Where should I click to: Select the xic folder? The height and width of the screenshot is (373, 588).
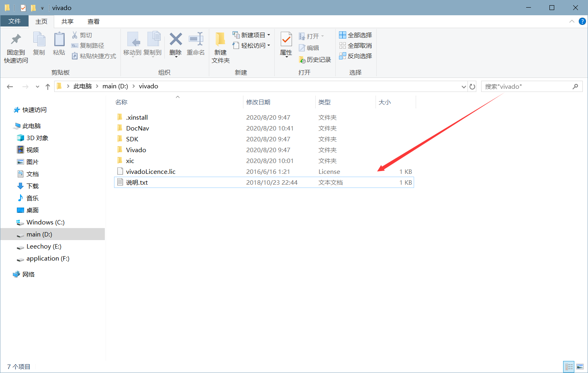click(x=264, y=161)
